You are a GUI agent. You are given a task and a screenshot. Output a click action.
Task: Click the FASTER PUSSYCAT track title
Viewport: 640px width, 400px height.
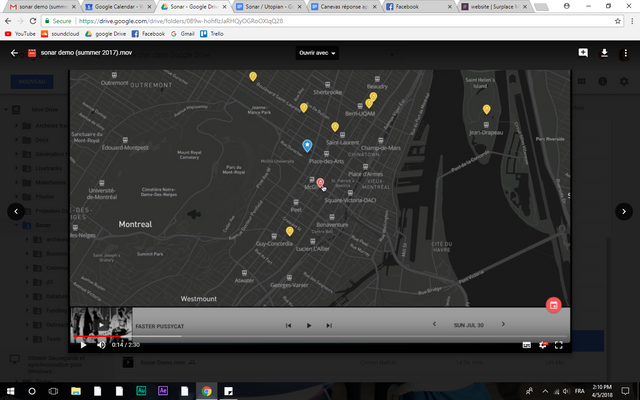point(160,326)
